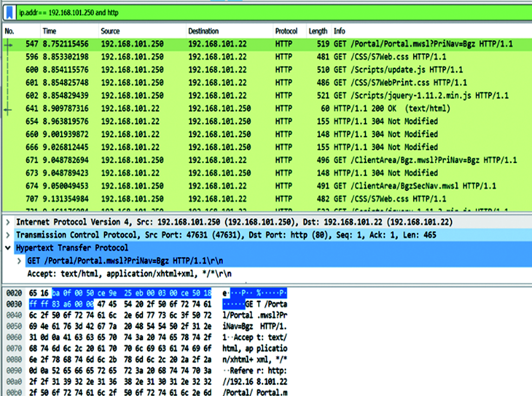The image size is (532, 396).
Task: Click the Source column header
Action: [x=110, y=31]
